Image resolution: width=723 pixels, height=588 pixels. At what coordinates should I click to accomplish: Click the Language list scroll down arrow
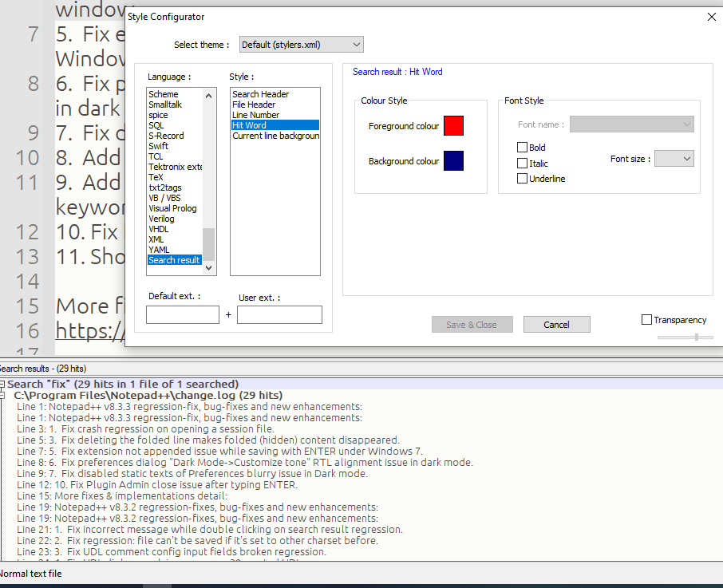(208, 268)
